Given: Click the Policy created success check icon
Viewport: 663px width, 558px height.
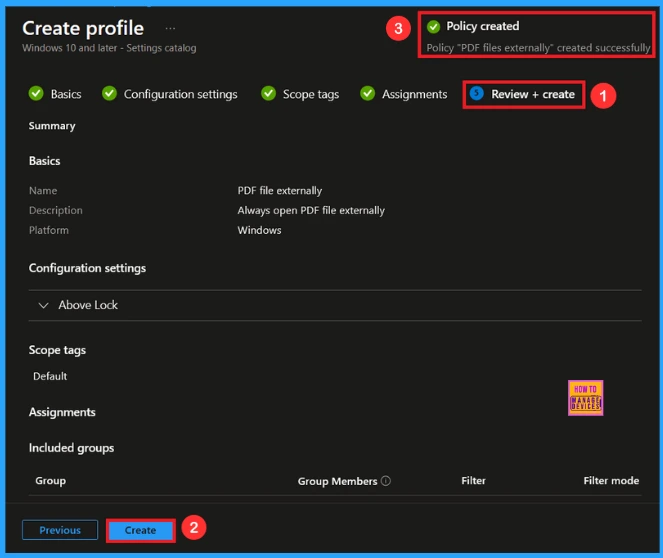Looking at the screenshot, I should coord(433,27).
